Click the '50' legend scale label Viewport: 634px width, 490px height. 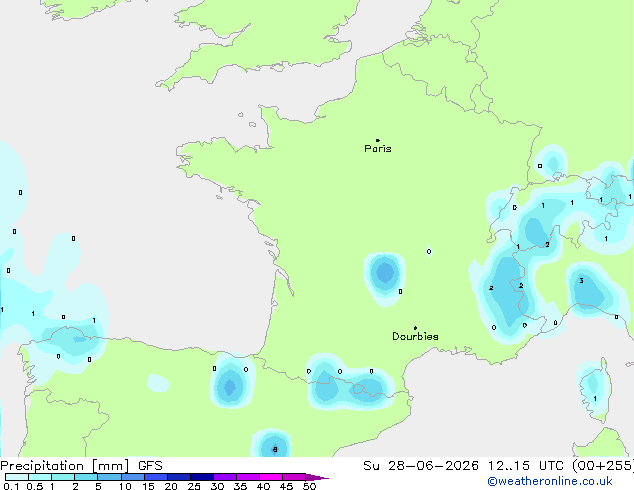[x=309, y=486]
